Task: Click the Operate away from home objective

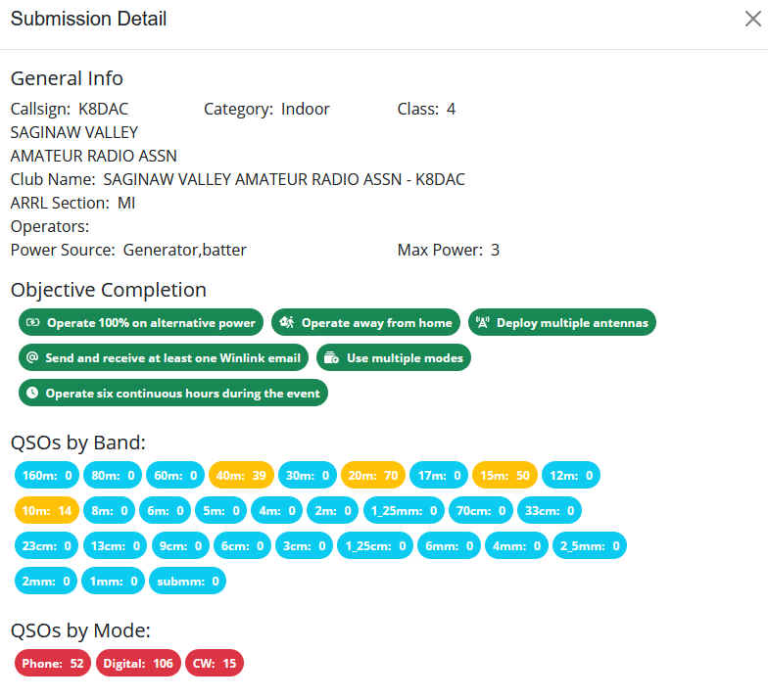Action: [366, 322]
